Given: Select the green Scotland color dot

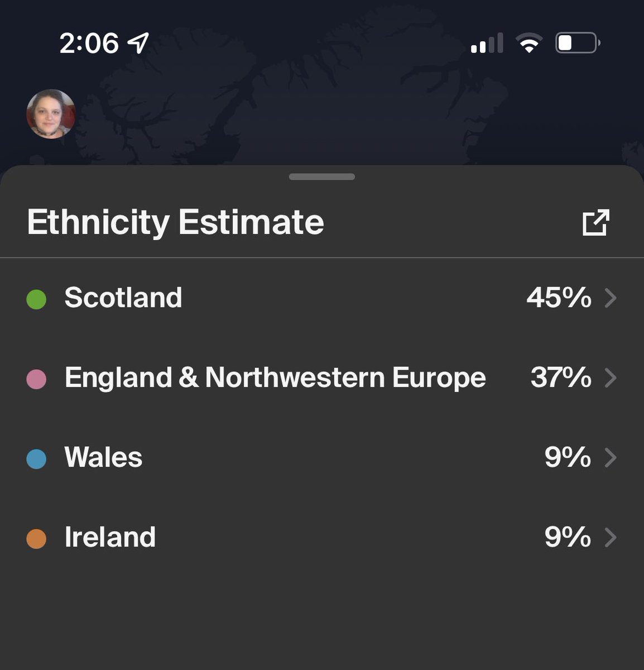Looking at the screenshot, I should coord(36,299).
